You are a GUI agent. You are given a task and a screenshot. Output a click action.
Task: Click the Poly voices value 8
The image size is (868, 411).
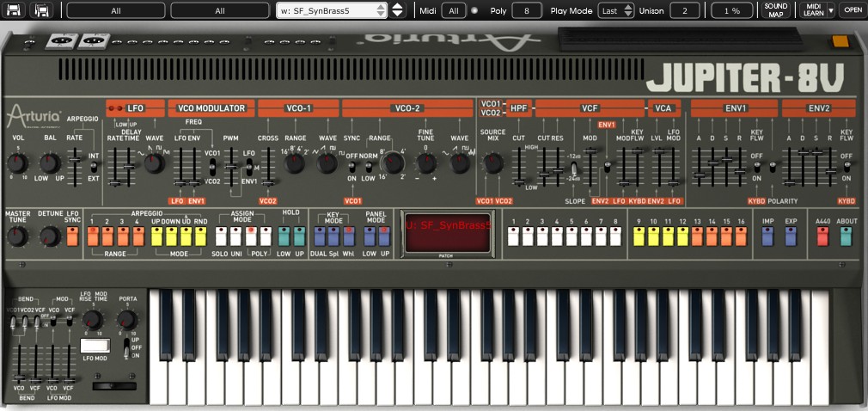[x=527, y=10]
